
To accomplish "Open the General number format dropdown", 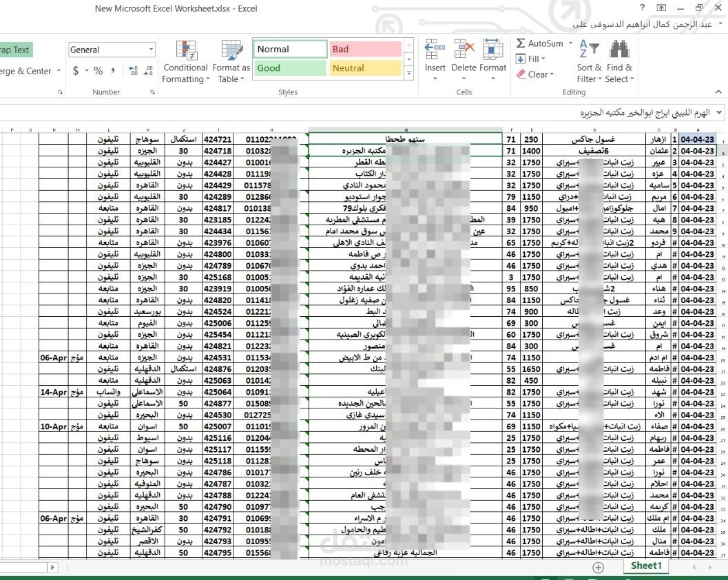I will (x=151, y=49).
